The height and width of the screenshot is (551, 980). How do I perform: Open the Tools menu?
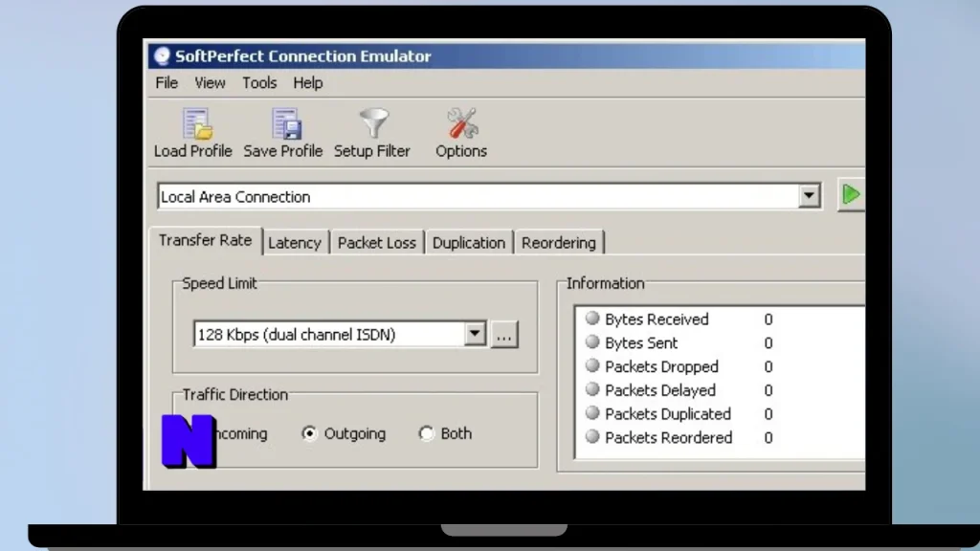[x=259, y=82]
